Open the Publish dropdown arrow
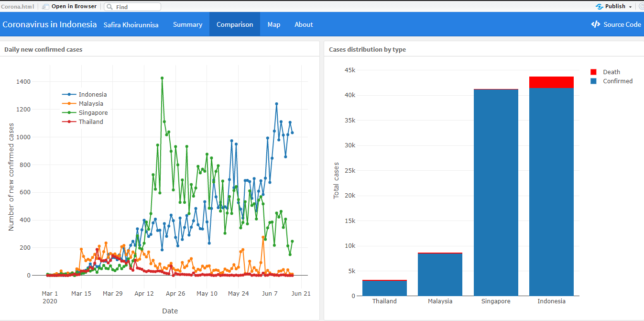The image size is (644, 321). pos(630,7)
